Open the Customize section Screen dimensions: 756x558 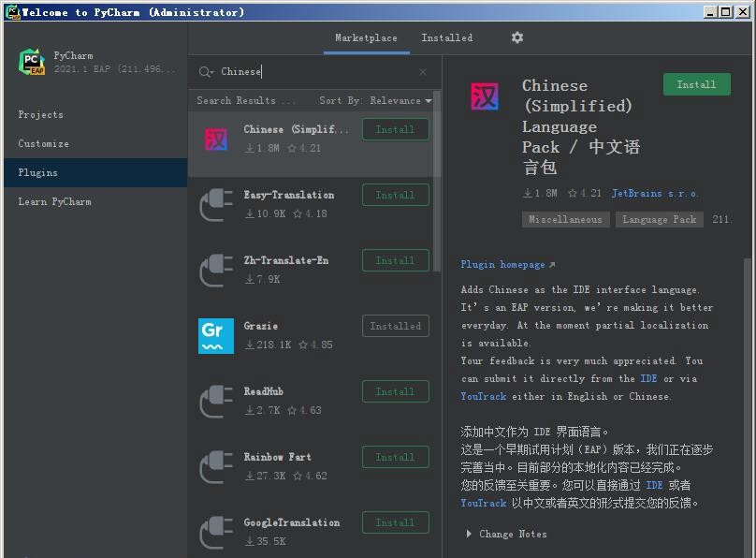(x=95, y=144)
